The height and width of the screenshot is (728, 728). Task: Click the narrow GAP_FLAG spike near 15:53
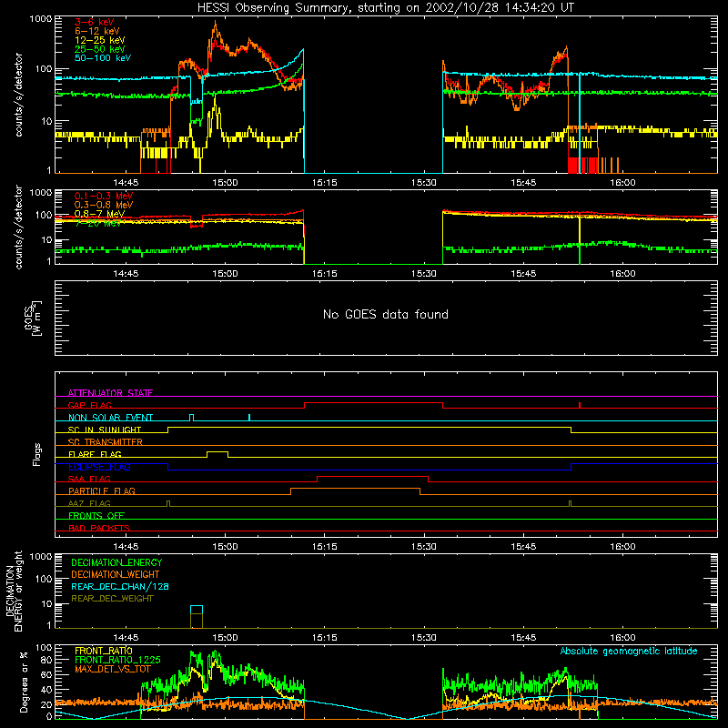tap(580, 405)
